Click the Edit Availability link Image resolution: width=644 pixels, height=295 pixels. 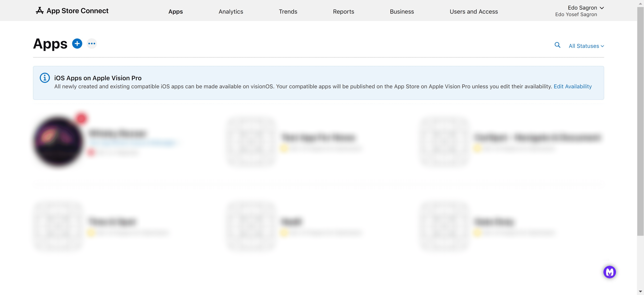click(x=573, y=86)
